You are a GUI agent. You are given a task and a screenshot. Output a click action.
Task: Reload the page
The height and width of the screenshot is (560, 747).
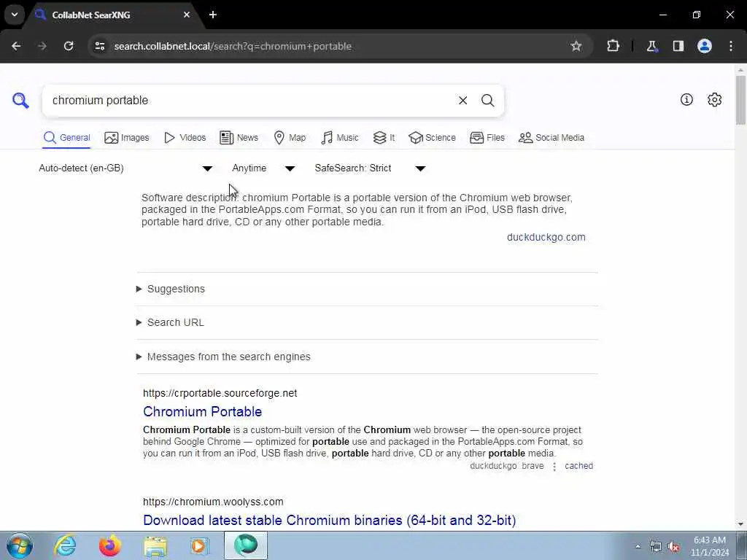[x=69, y=46]
